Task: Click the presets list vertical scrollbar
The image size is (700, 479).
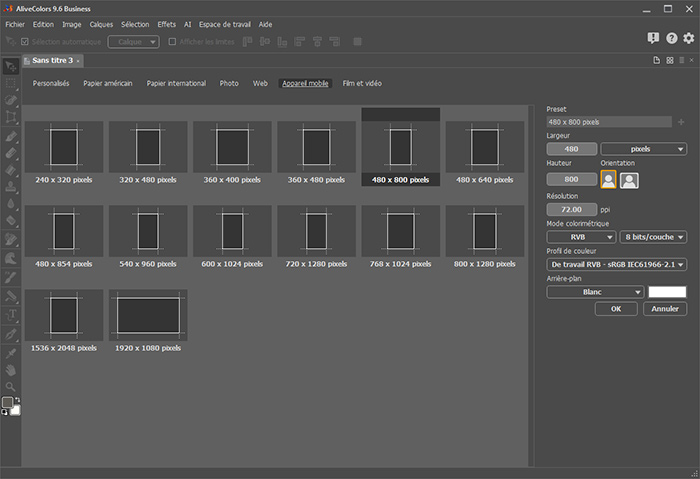Action: point(531,286)
